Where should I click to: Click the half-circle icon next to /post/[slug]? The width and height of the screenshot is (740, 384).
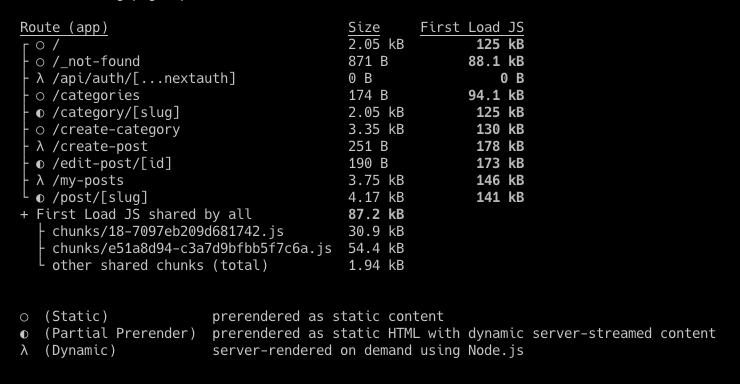point(40,198)
